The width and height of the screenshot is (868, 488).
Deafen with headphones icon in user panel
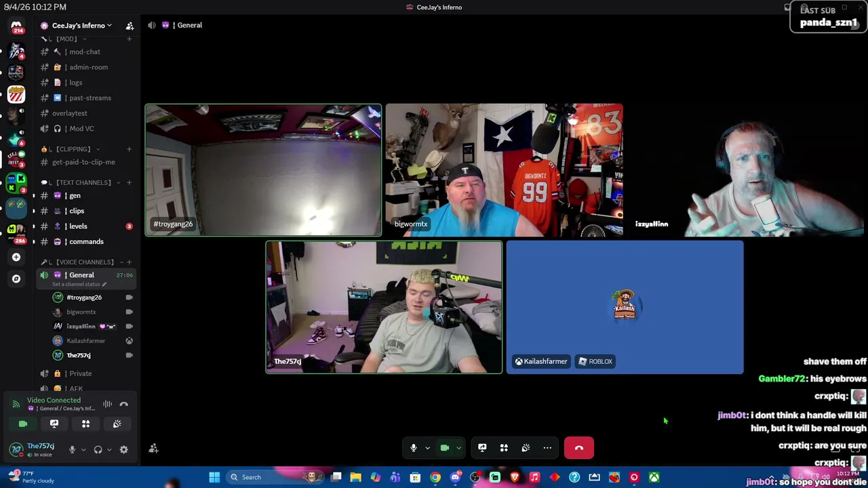[x=98, y=449]
